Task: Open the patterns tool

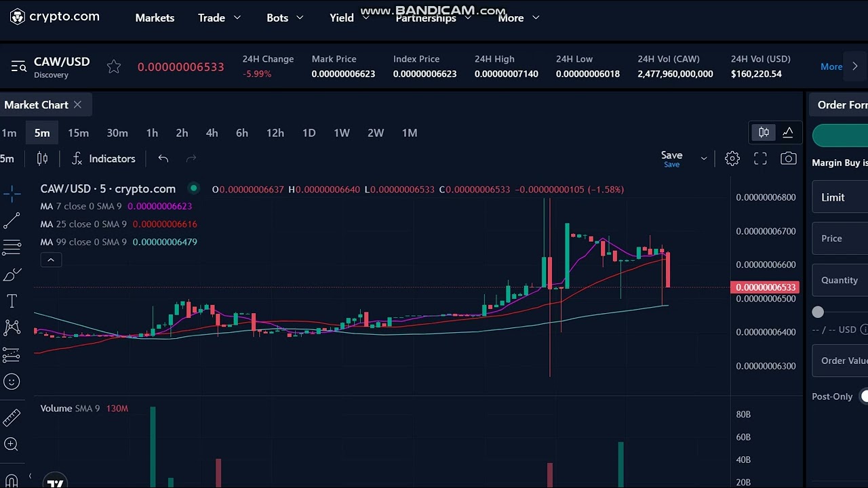Action: 12,328
